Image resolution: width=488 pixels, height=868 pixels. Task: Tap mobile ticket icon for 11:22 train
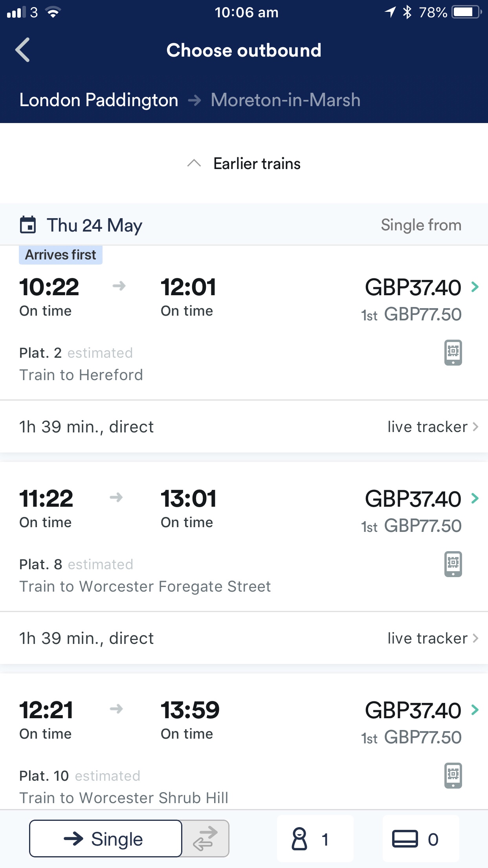coord(453,564)
